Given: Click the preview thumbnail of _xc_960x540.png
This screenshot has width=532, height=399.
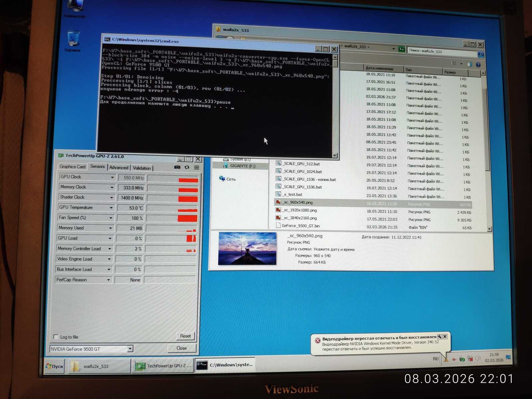Looking at the screenshot, I should pos(247,248).
